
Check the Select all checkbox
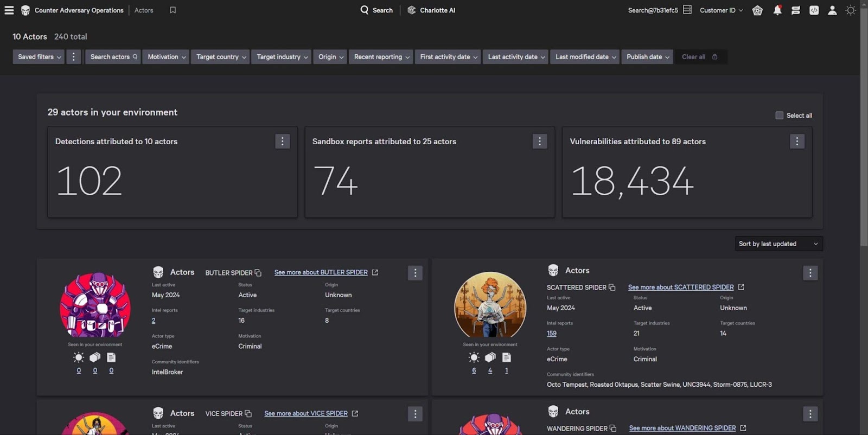coord(779,116)
